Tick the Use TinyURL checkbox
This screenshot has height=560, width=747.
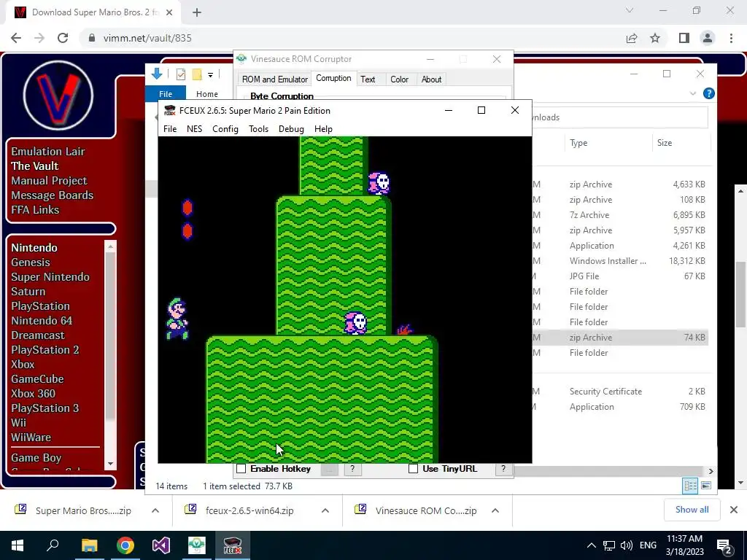(x=413, y=469)
